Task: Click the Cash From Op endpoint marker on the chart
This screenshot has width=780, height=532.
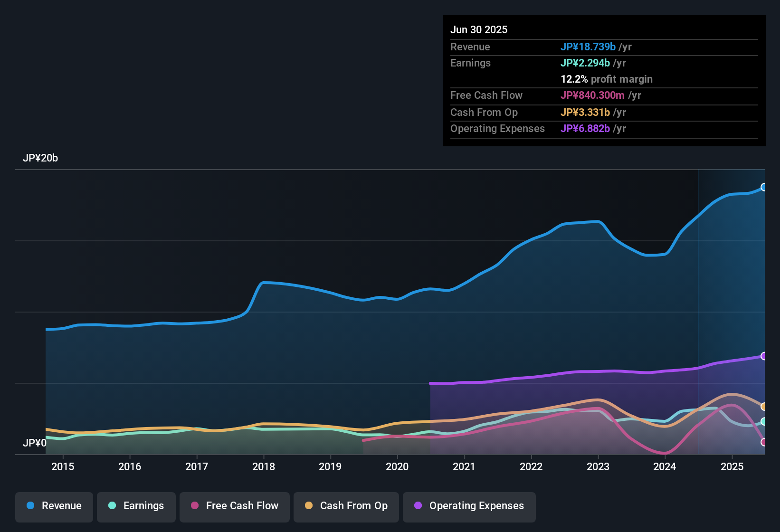Action: pyautogui.click(x=763, y=408)
